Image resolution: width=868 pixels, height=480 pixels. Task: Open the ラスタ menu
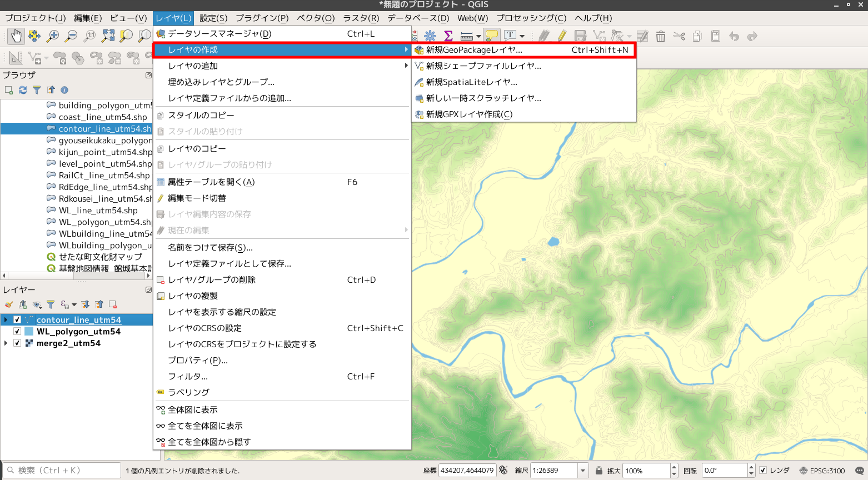[360, 18]
